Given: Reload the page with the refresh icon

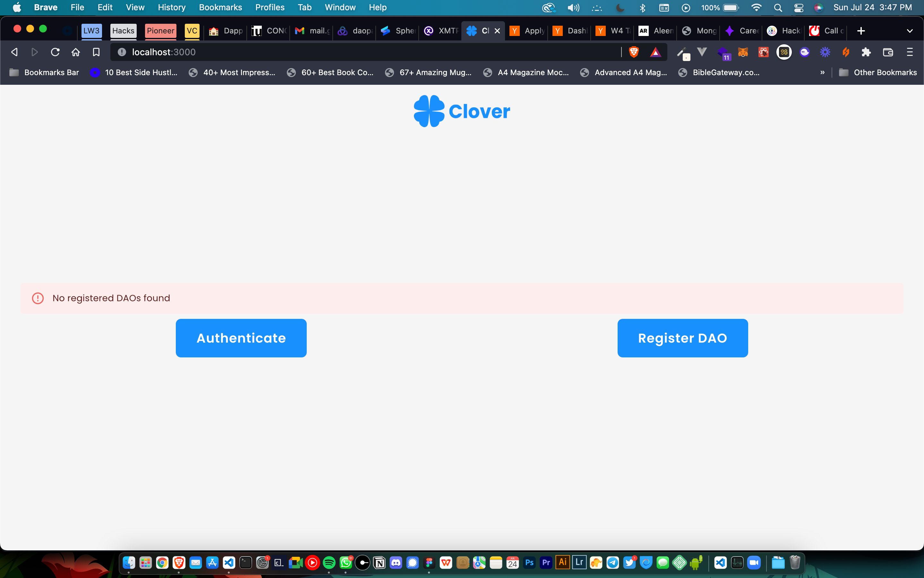Looking at the screenshot, I should click(x=56, y=52).
